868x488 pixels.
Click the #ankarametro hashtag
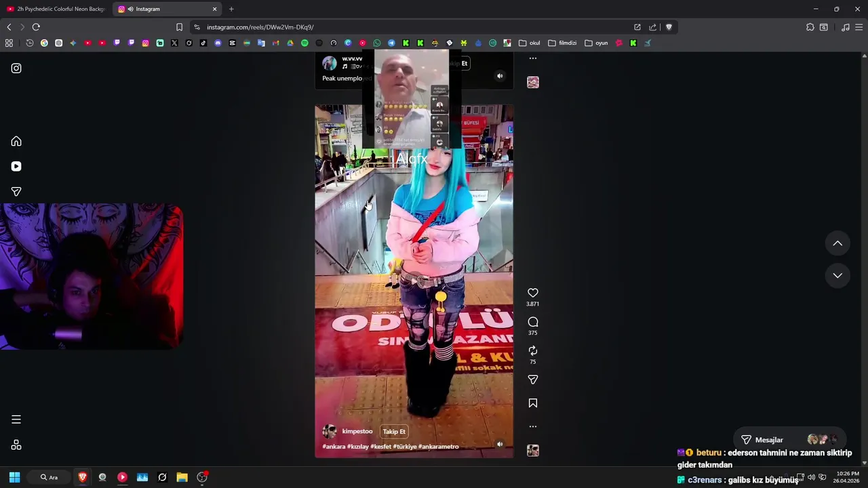point(439,447)
